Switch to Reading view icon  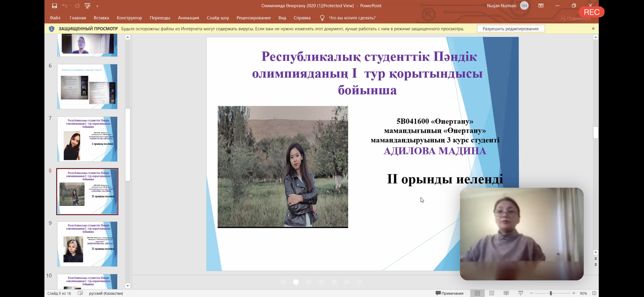[506, 293]
